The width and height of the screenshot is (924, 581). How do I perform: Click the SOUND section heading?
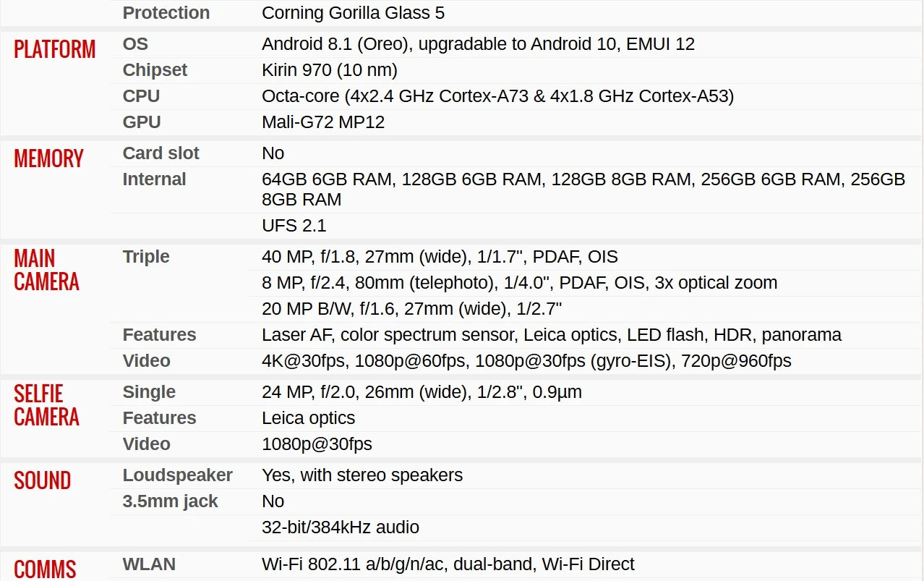pyautogui.click(x=42, y=480)
